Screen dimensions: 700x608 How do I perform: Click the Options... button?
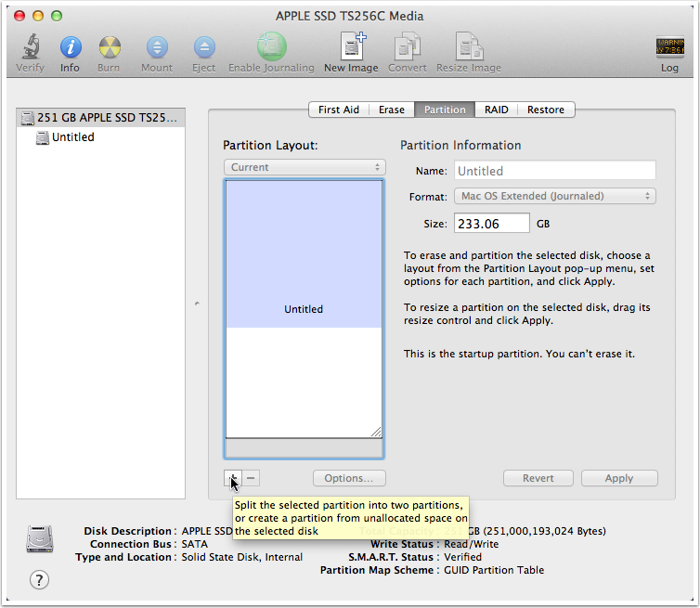pos(349,478)
